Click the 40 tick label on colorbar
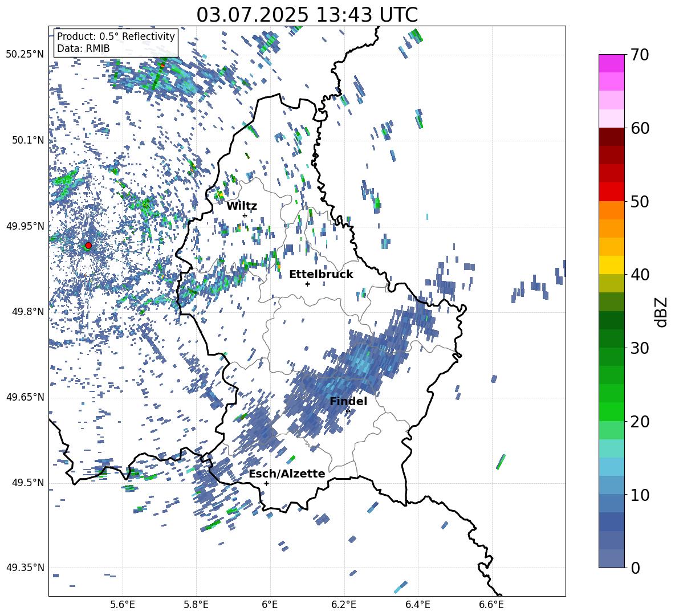Image resolution: width=675 pixels, height=616 pixels. [x=640, y=275]
